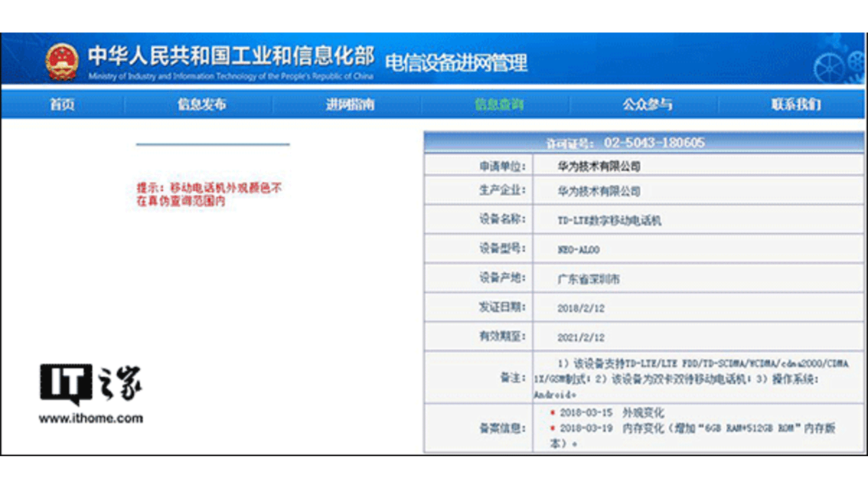Viewport: 868px width, 488px height.
Task: Click the 电信设备进网管理 heading
Action: [x=456, y=63]
